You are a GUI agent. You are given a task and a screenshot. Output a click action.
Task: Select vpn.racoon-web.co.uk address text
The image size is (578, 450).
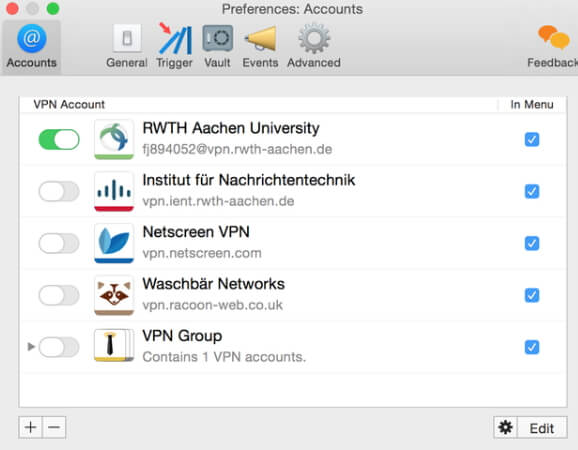point(213,305)
